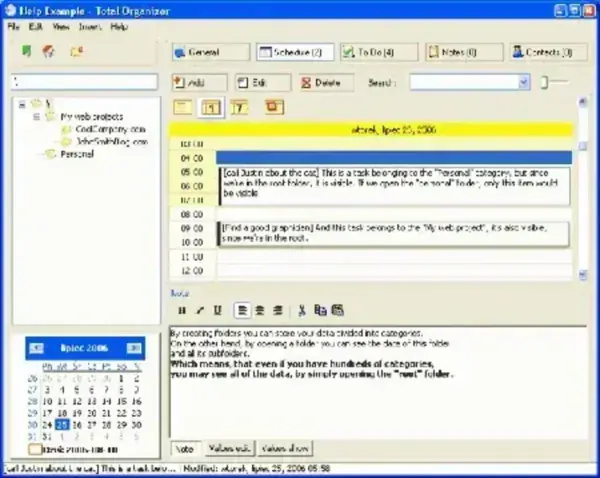600x478 pixels.
Task: Click the Paste icon in note toolbar
Action: click(x=338, y=311)
